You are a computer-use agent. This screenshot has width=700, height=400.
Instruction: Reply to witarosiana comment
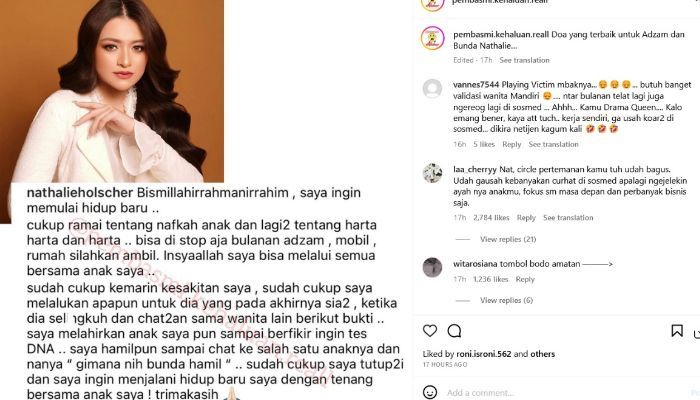(525, 279)
